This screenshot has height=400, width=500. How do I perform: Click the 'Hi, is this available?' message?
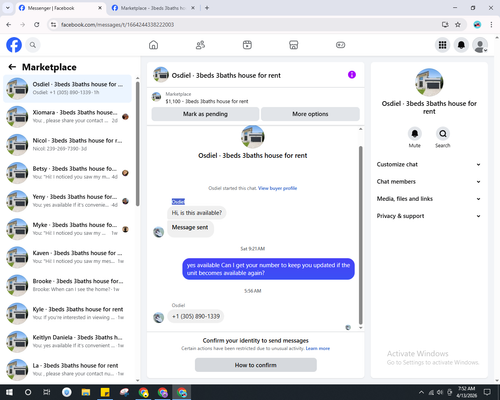tap(197, 213)
